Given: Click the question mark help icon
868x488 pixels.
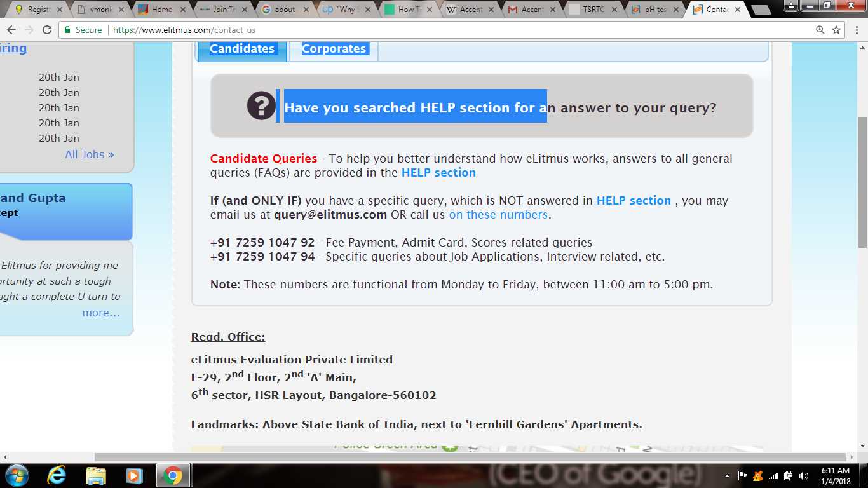Looking at the screenshot, I should (x=261, y=105).
